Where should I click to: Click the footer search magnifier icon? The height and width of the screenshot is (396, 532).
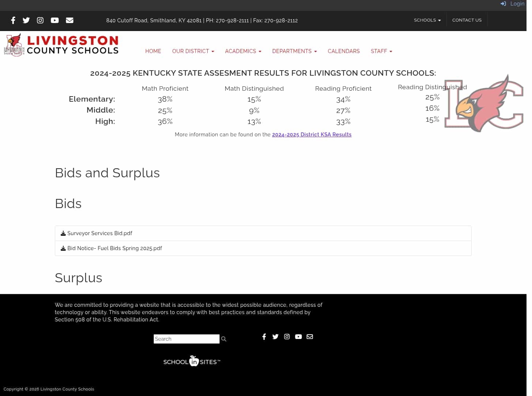tap(224, 339)
